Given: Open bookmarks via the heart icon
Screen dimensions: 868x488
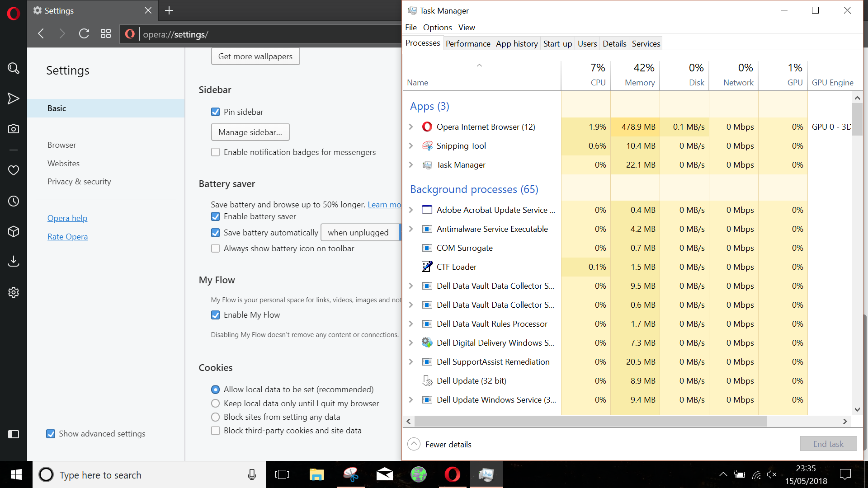Looking at the screenshot, I should (14, 170).
